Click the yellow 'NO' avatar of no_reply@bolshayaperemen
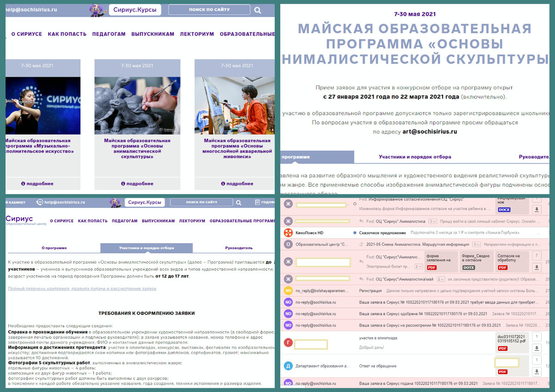Viewport: 555px width, 392px height. point(288,291)
